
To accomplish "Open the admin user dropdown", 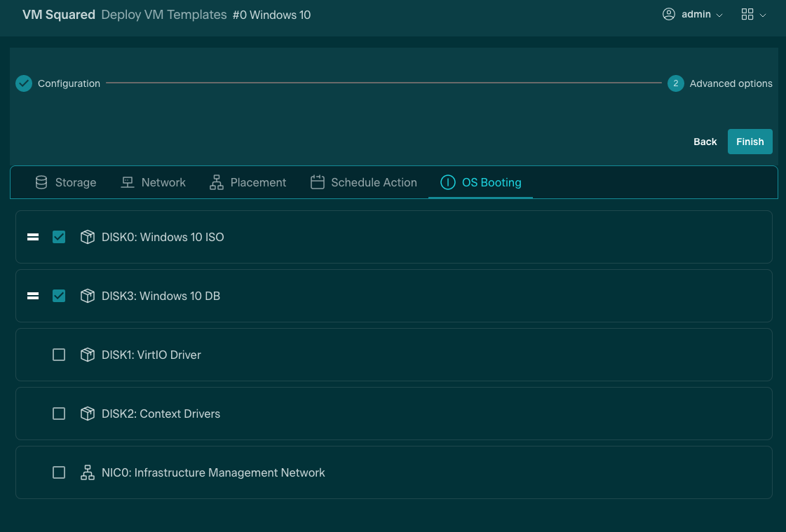I will [692, 15].
